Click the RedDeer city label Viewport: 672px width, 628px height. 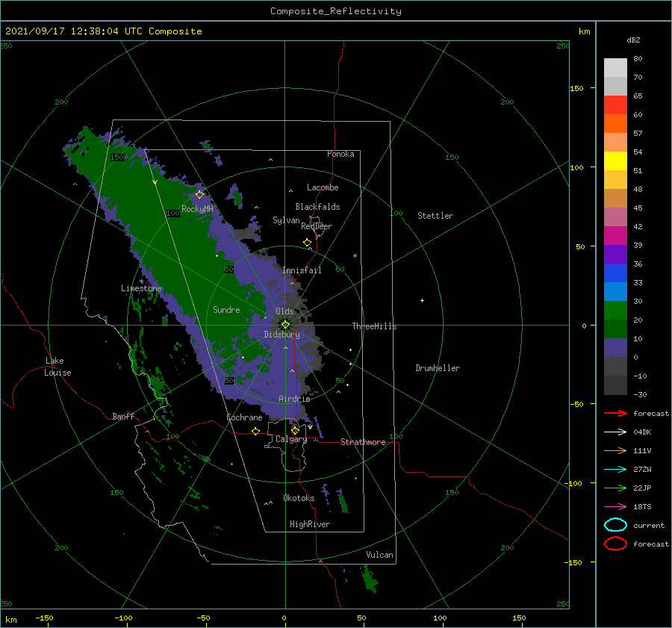point(317,226)
